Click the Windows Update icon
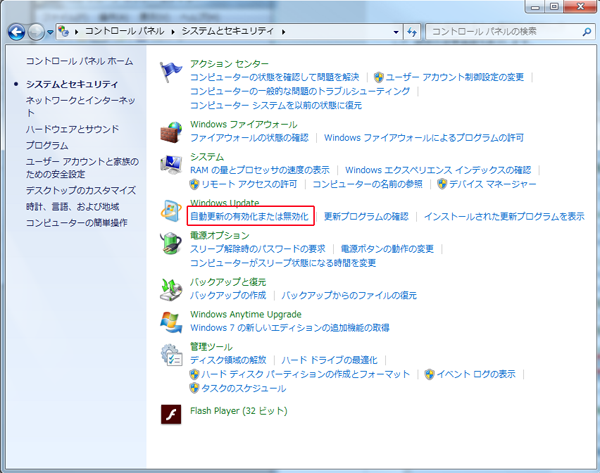The image size is (600, 473). [x=171, y=210]
